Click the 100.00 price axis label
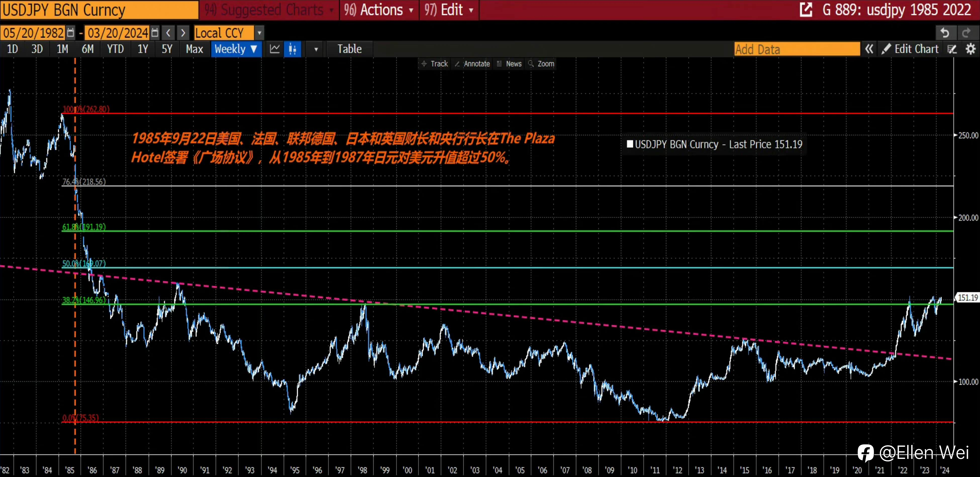Viewport: 980px width, 477px height. click(968, 382)
